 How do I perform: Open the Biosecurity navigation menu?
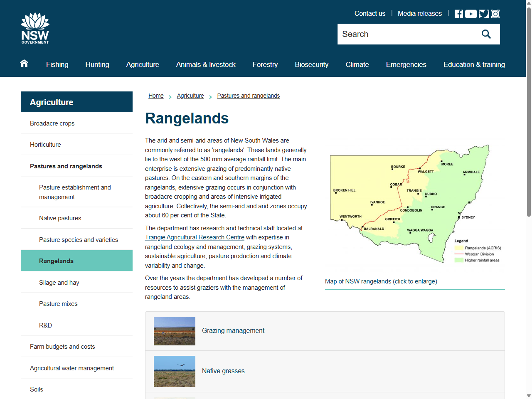tap(311, 64)
